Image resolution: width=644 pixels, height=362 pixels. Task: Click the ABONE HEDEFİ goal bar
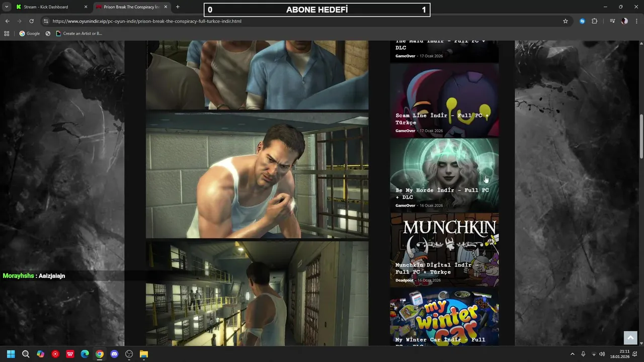(x=317, y=10)
